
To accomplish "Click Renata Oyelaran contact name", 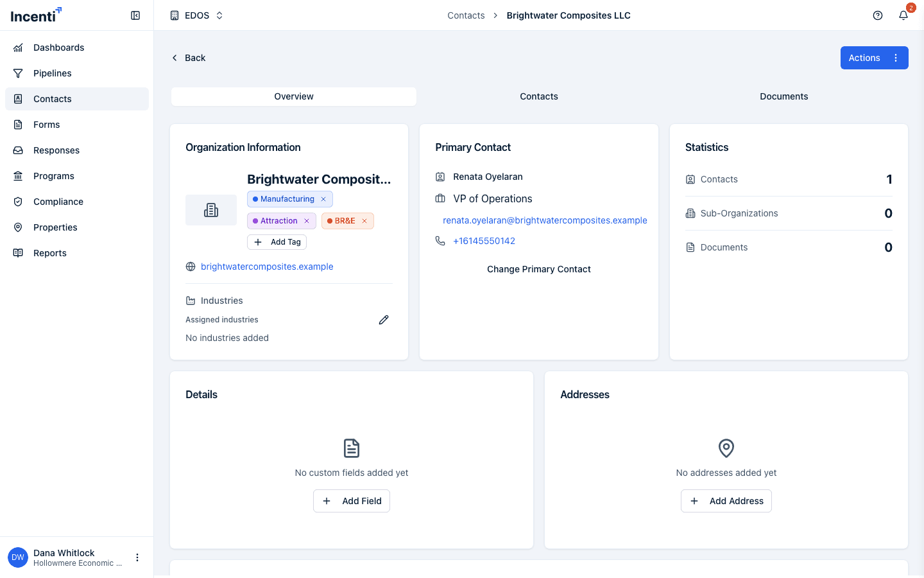I will [488, 177].
